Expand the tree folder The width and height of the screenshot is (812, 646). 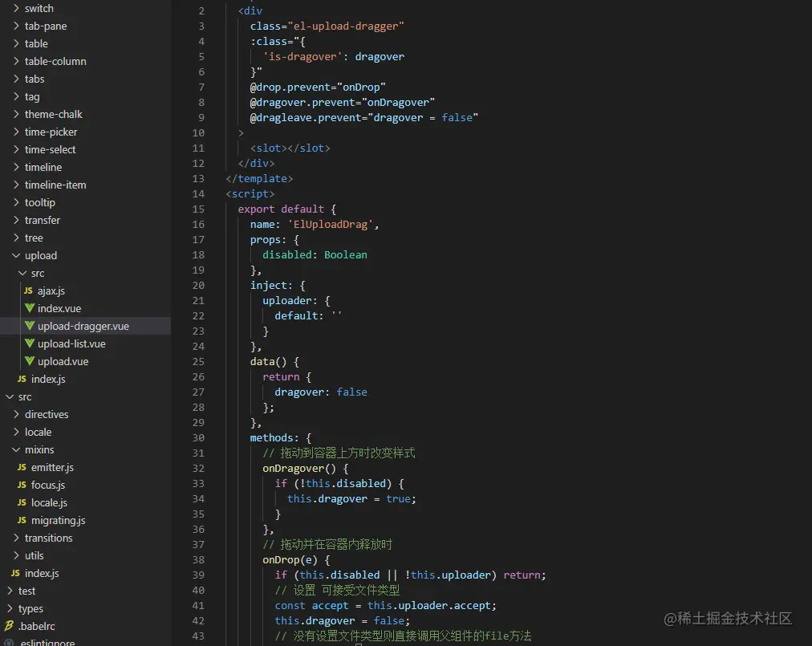click(x=16, y=238)
